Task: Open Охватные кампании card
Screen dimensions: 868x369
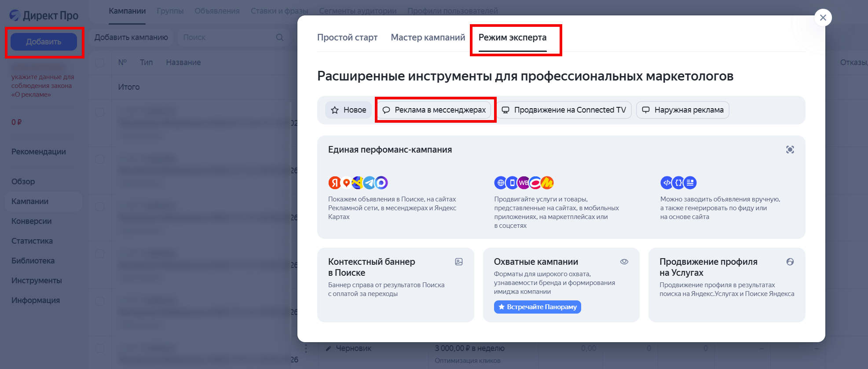Action: coord(561,285)
